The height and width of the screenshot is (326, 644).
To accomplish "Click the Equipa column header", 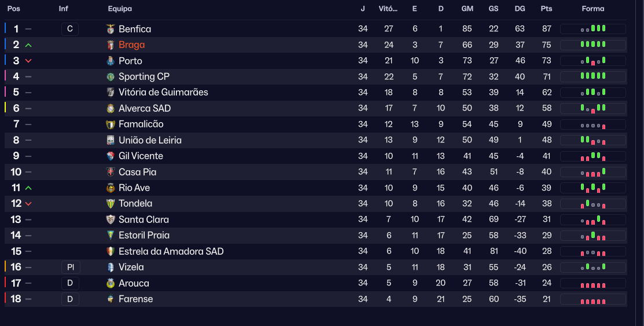I will coord(120,9).
